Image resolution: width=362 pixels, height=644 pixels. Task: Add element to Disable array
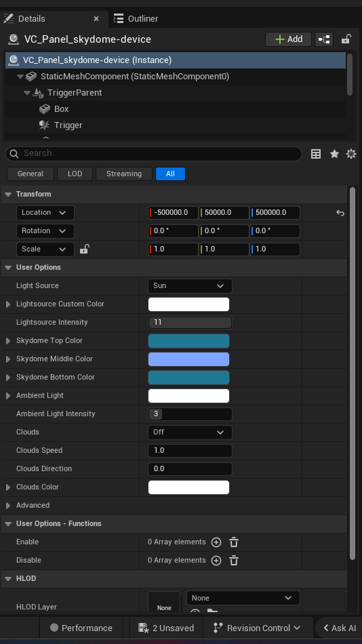coord(216,561)
